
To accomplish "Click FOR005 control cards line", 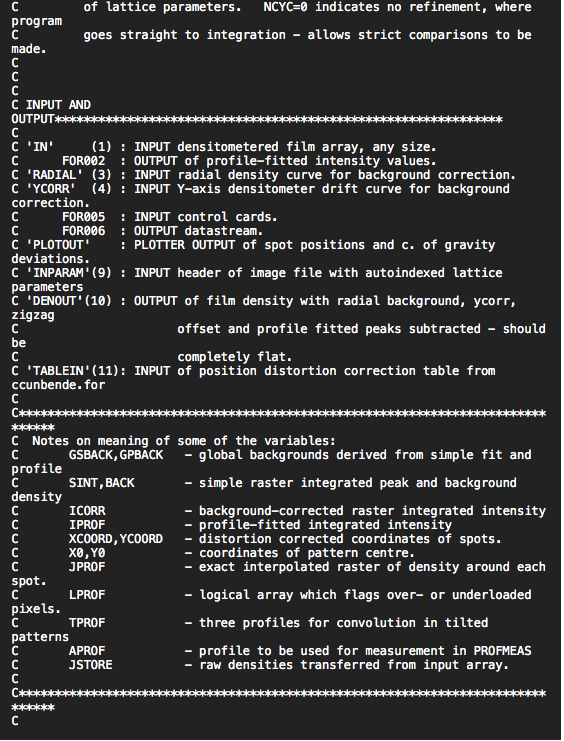I will [144, 217].
